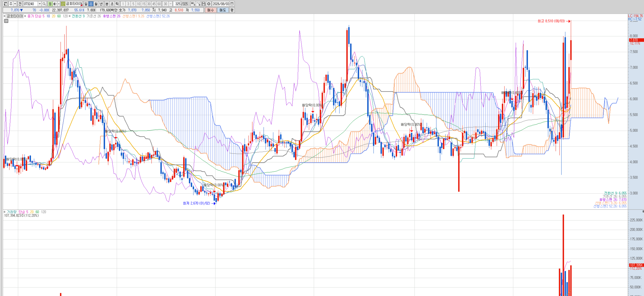Select the 5 interval button
Image resolution: width=644 pixels, height=296 pixels.
click(133, 4)
